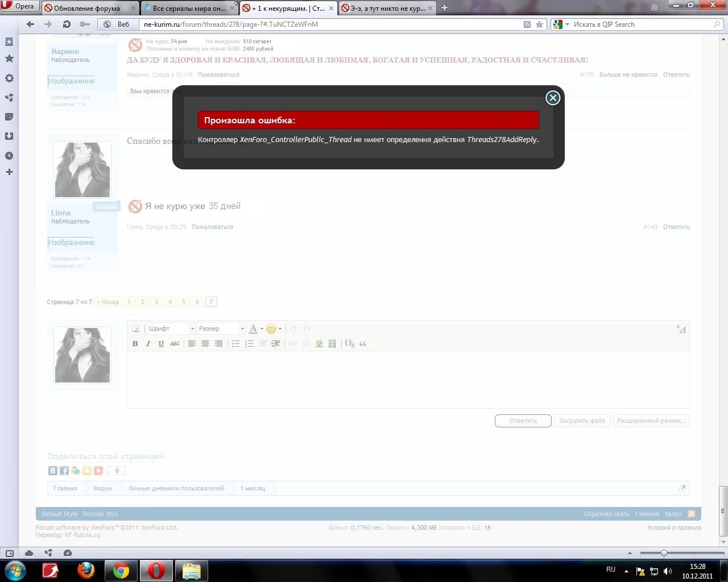This screenshot has width=728, height=582.
Task: Insert an ordered numbered list
Action: [x=249, y=343]
